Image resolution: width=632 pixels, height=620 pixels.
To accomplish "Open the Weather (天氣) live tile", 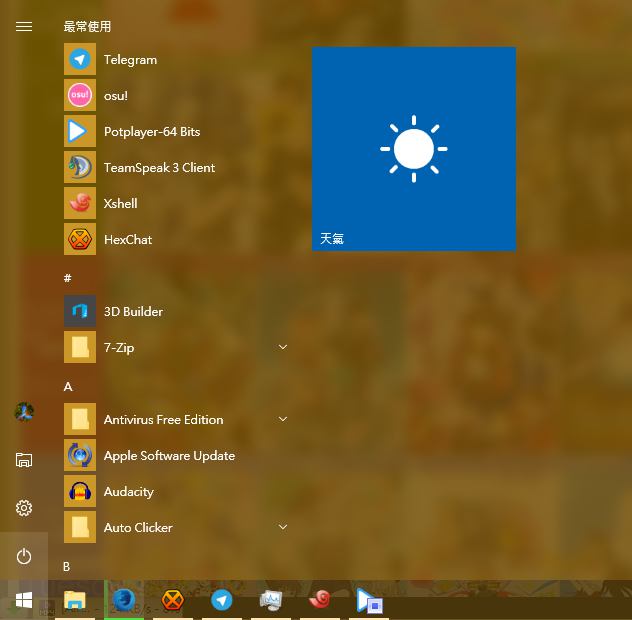I will click(414, 149).
